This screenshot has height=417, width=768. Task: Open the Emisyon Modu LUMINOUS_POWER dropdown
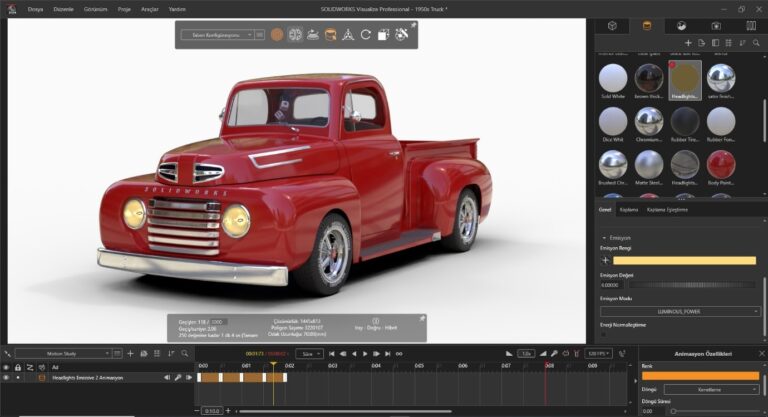678,311
